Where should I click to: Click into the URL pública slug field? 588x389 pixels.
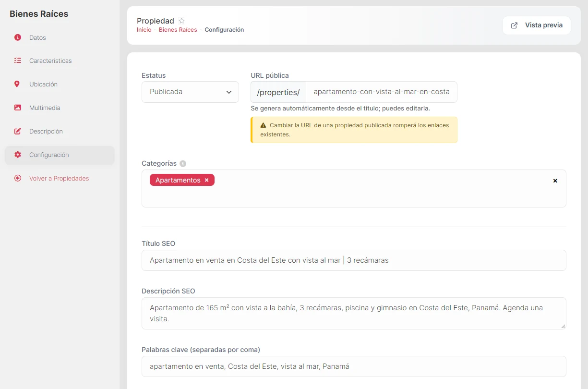(x=381, y=92)
